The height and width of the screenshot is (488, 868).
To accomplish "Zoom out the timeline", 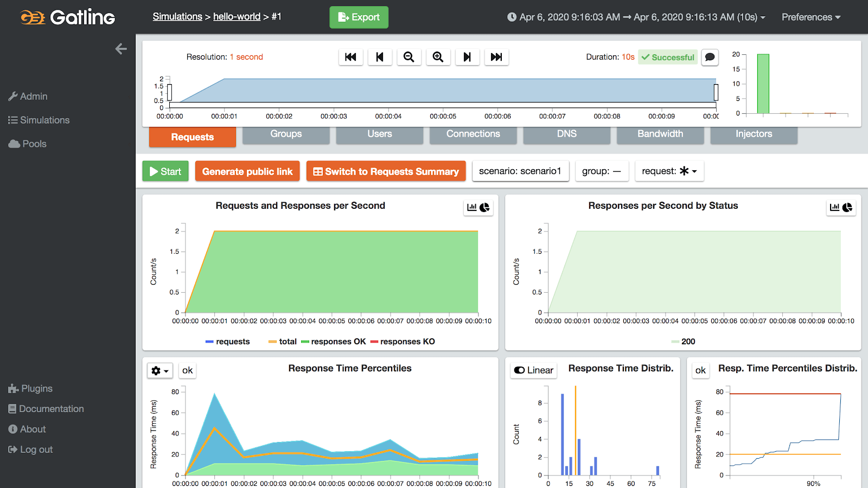I will (409, 57).
